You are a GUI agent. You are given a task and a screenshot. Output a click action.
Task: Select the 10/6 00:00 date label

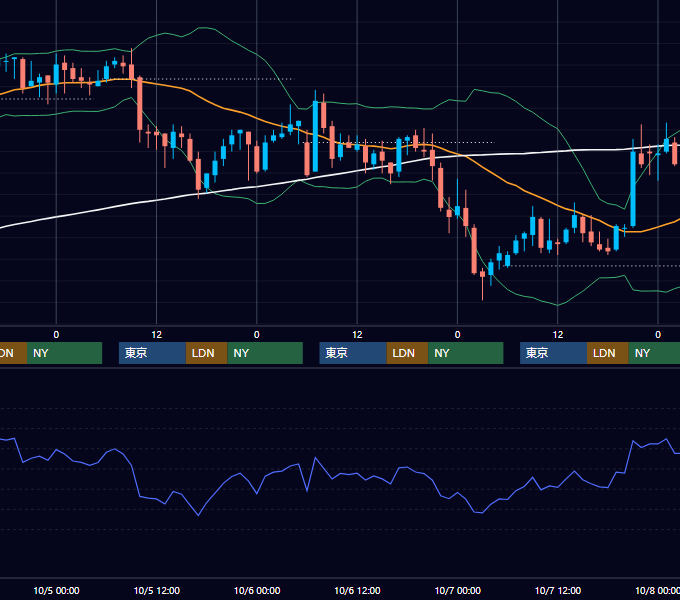(257, 590)
